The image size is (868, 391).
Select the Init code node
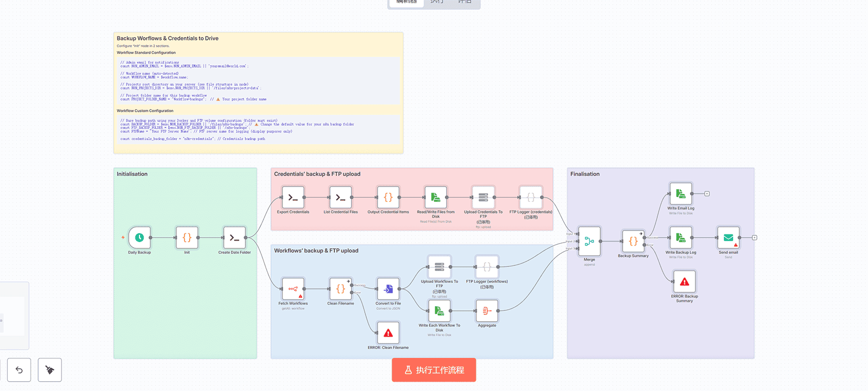tap(187, 238)
